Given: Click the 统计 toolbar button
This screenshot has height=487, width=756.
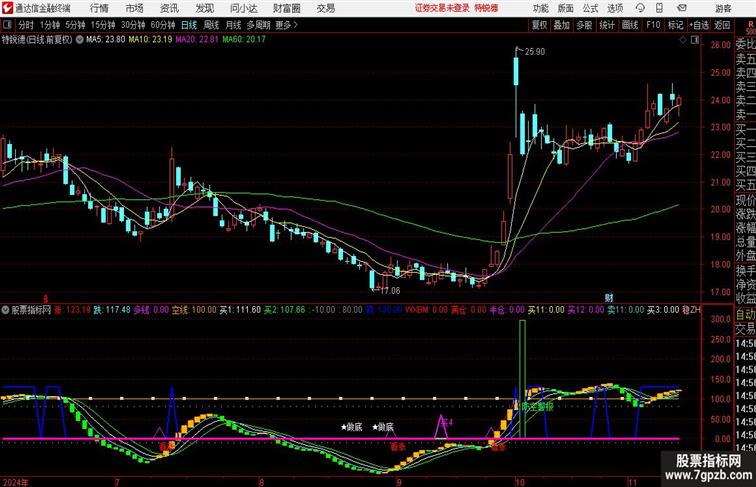Looking at the screenshot, I should click(607, 25).
